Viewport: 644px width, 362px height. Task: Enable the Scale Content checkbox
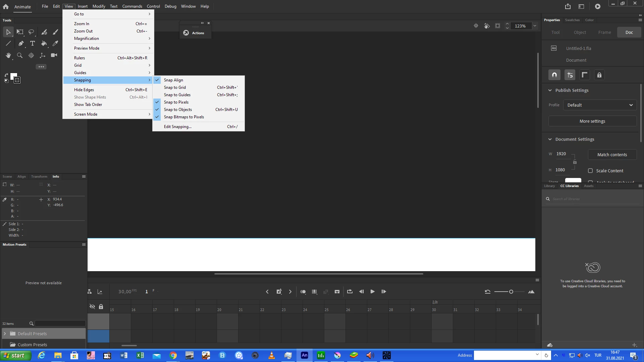(x=590, y=171)
